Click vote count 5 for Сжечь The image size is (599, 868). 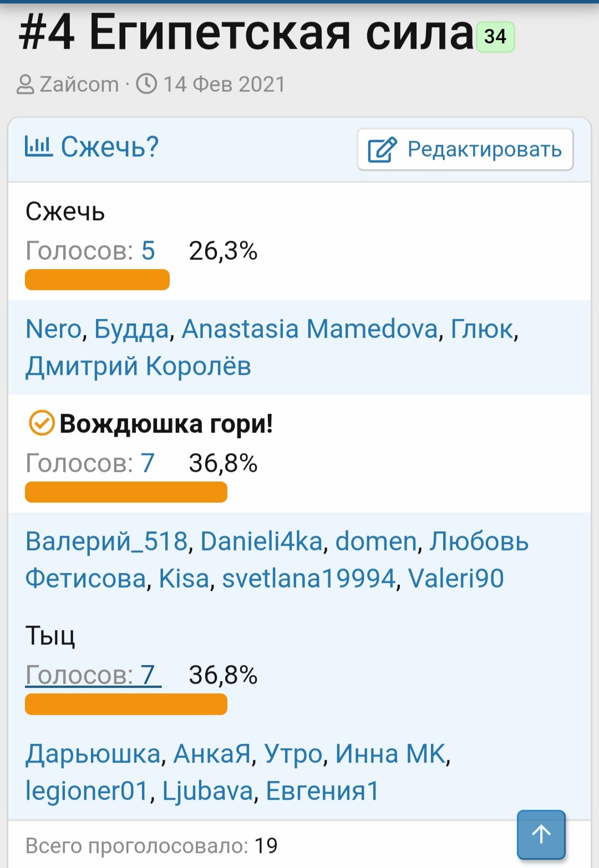point(148,251)
